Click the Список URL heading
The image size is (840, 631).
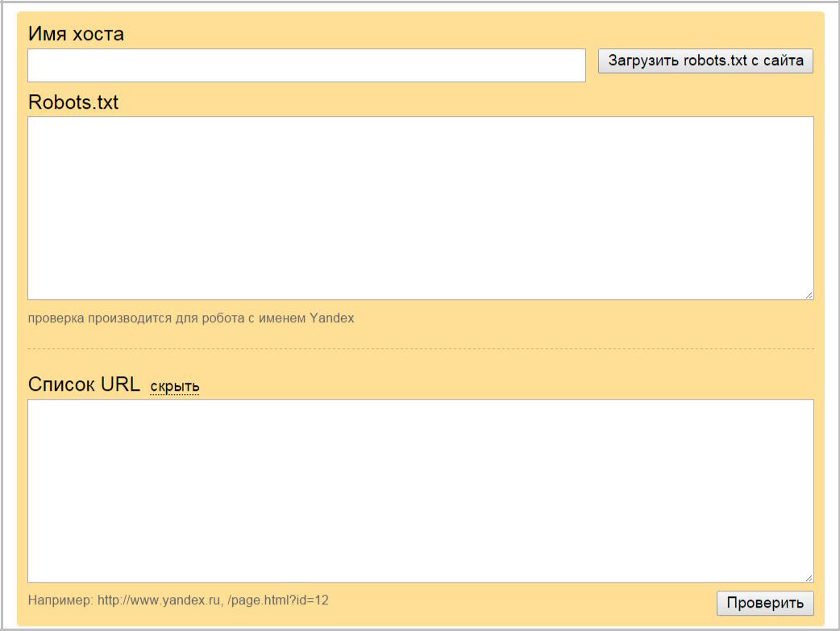(x=84, y=384)
